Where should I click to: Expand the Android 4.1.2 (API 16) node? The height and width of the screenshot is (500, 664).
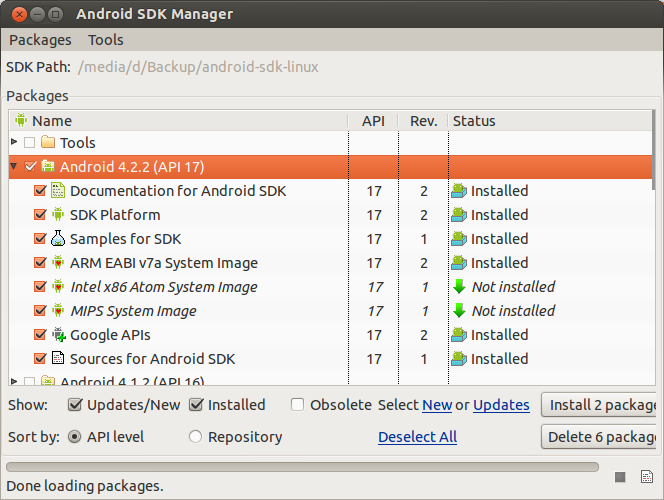(14, 381)
